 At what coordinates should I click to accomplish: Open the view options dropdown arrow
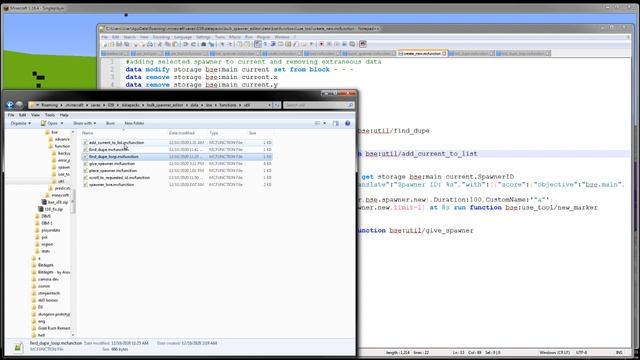pos(325,123)
